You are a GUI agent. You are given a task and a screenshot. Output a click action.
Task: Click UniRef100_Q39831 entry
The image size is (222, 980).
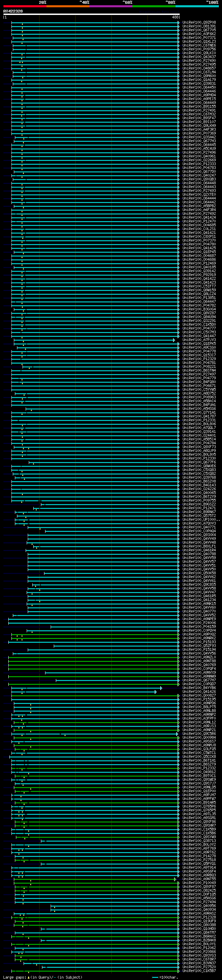pos(199,83)
